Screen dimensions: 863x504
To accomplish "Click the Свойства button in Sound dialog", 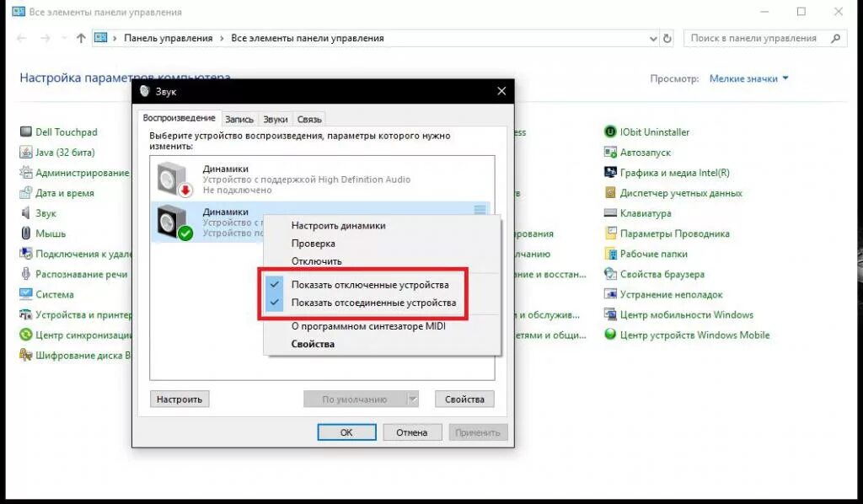I will (x=464, y=399).
